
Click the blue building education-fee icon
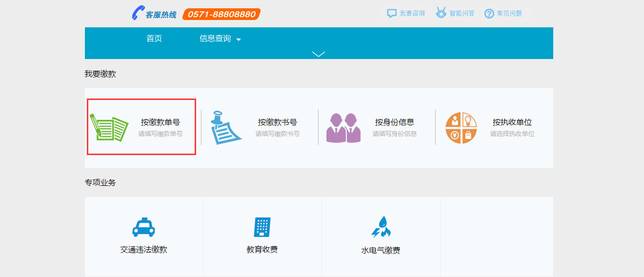[x=262, y=227]
